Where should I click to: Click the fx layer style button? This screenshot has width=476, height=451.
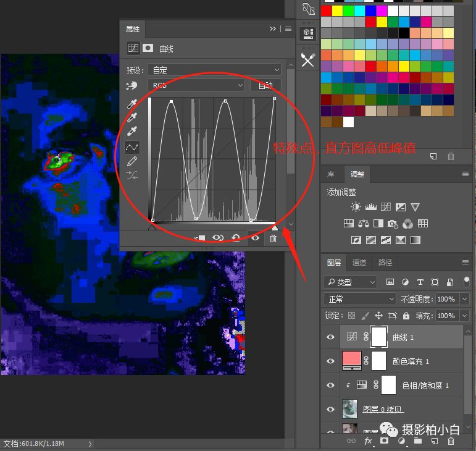[x=368, y=441]
